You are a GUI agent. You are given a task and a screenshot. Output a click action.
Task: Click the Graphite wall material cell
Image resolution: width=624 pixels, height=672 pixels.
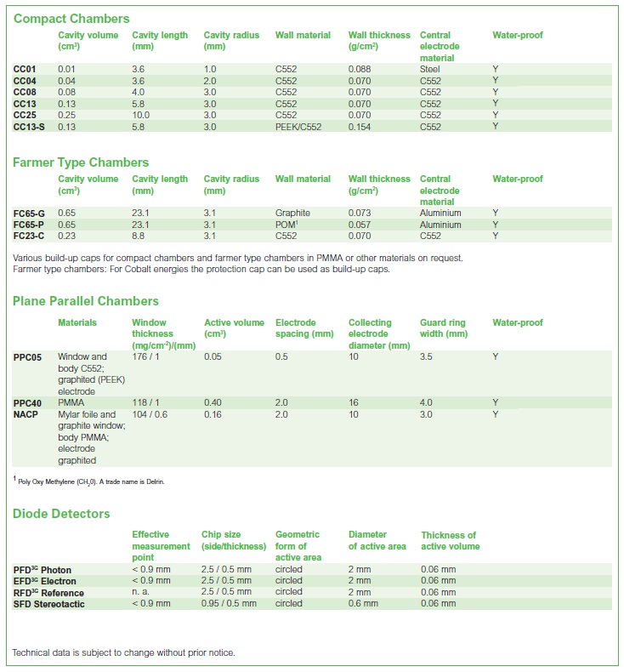(292, 213)
